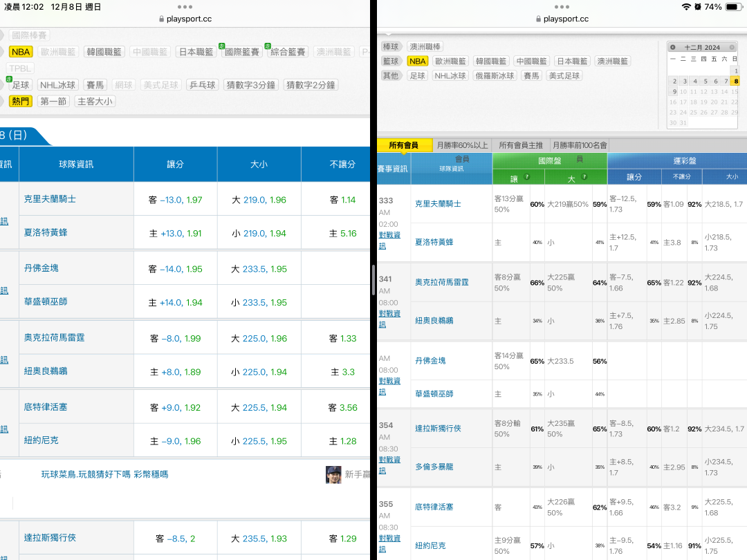Select 俄羅斯冰球 in the right window
Image resolution: width=747 pixels, height=560 pixels.
click(x=495, y=76)
